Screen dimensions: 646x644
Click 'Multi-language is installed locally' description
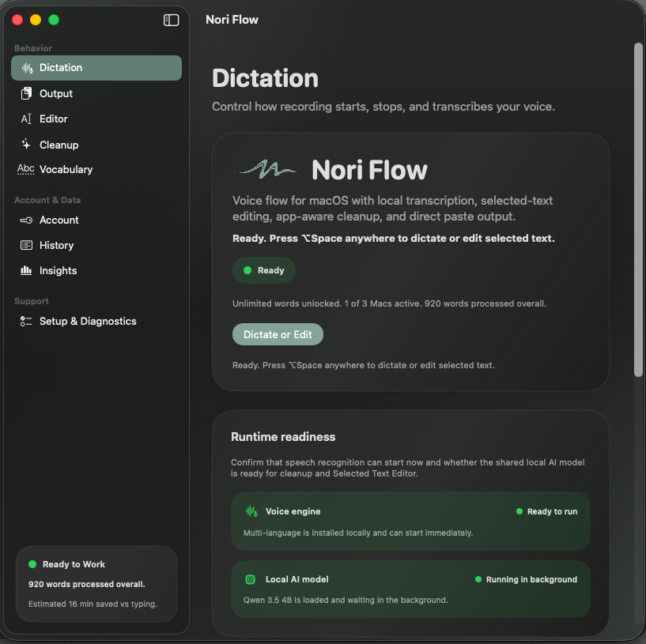[x=358, y=533]
